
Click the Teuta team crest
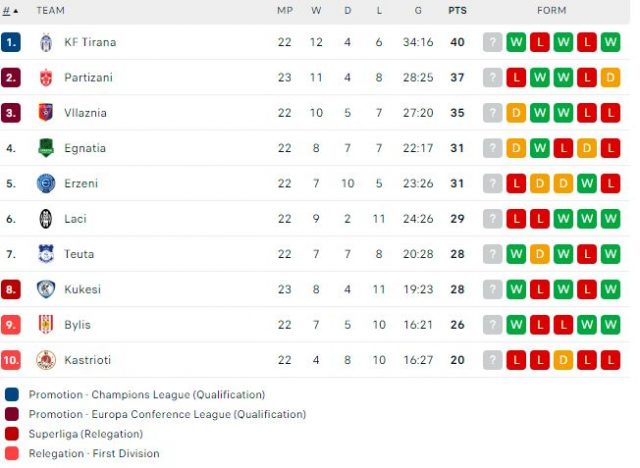click(x=46, y=254)
